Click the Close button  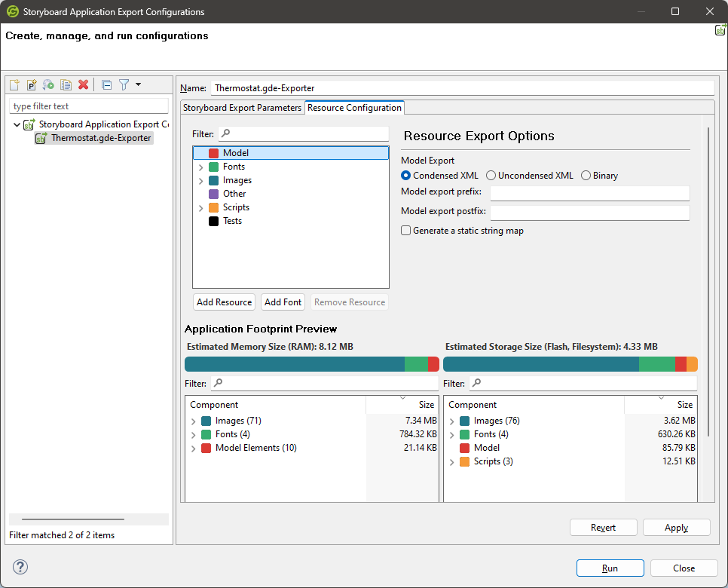[684, 568]
